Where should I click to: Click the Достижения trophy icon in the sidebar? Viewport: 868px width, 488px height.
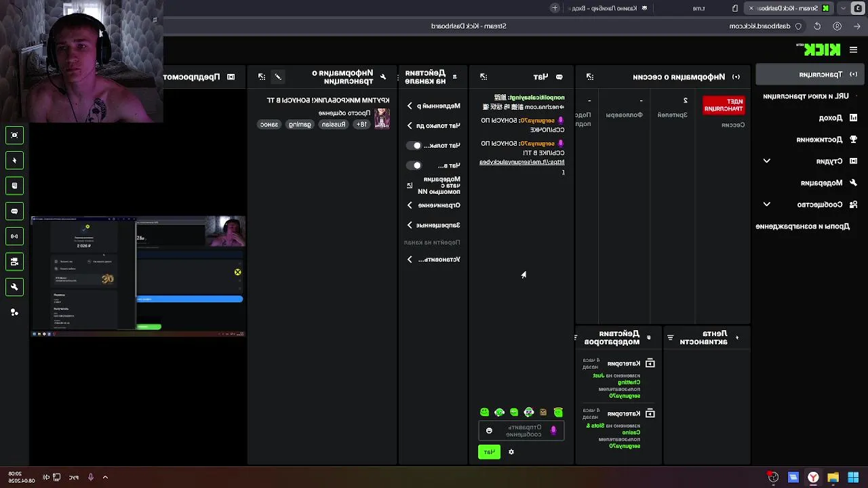pyautogui.click(x=854, y=139)
